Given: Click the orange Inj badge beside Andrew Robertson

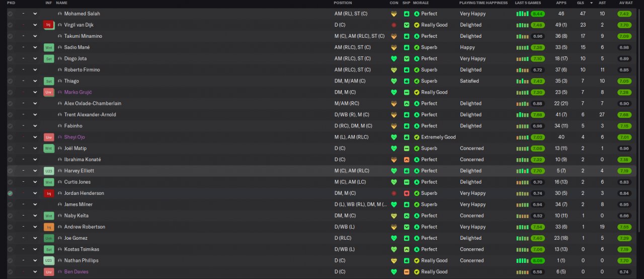Looking at the screenshot, I should [x=49, y=227].
